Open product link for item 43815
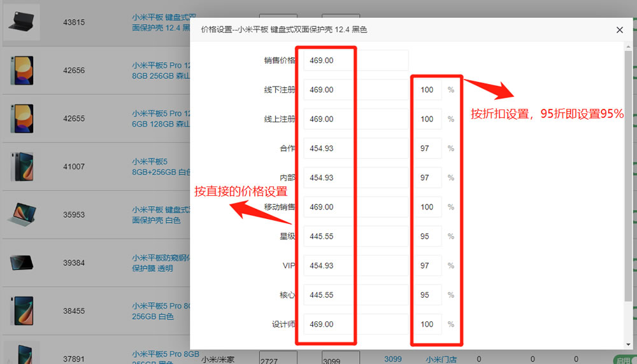The height and width of the screenshot is (364, 637). [161, 22]
